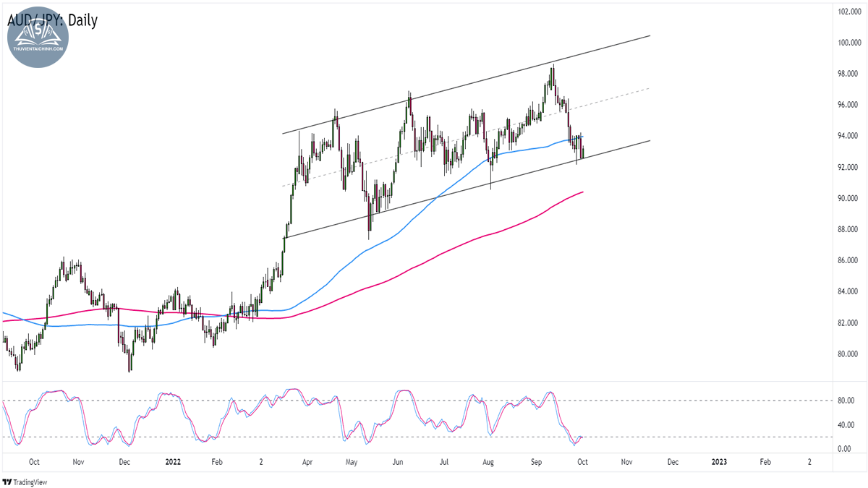The image size is (868, 488).
Task: Click the Apr label on time axis
Action: tap(307, 461)
